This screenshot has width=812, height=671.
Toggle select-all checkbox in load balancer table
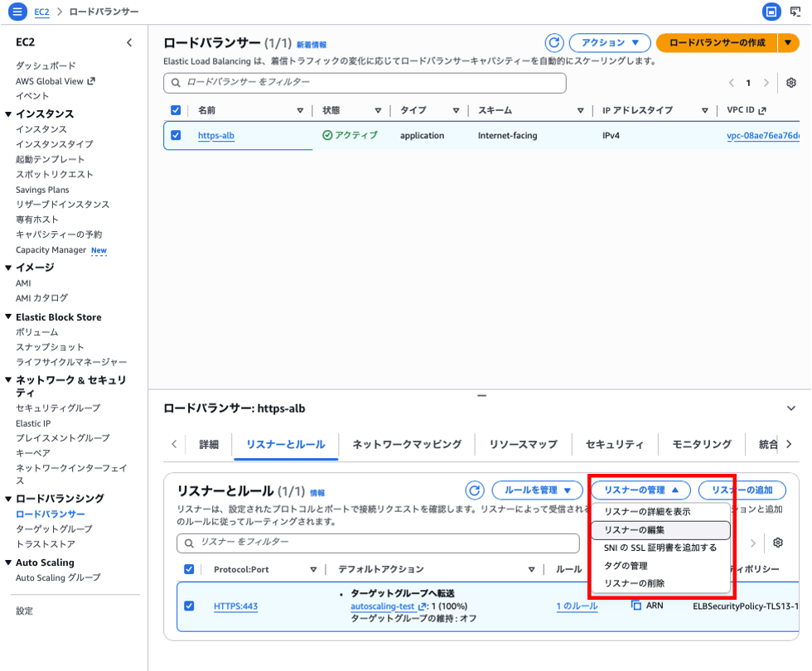[x=176, y=110]
